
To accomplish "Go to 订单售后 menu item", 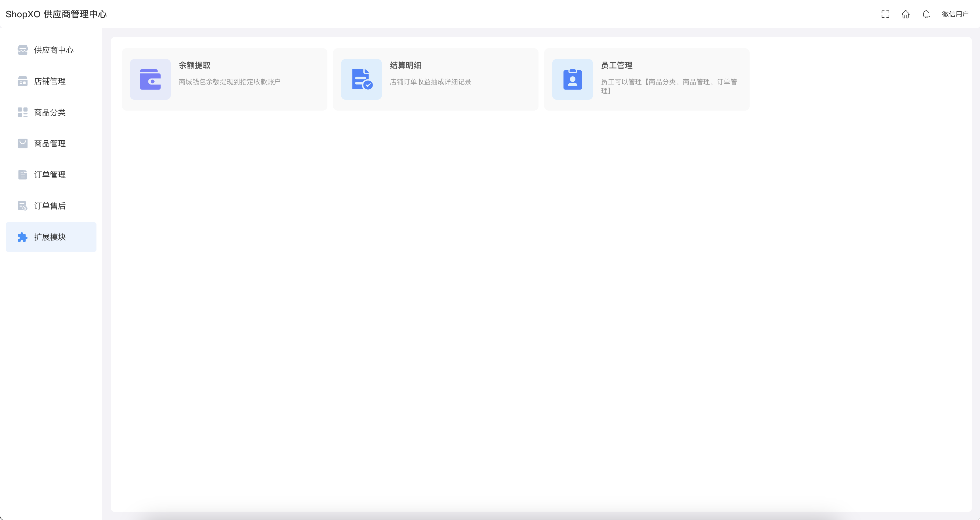I will tap(50, 206).
